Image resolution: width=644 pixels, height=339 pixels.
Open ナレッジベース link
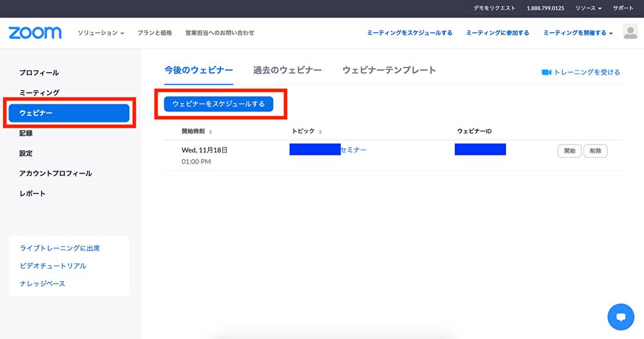(x=43, y=284)
